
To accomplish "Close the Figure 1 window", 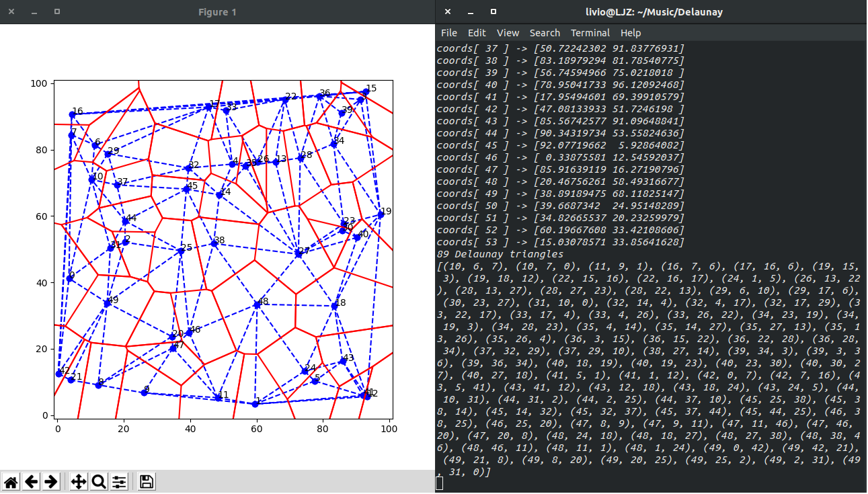I will pos(12,11).
